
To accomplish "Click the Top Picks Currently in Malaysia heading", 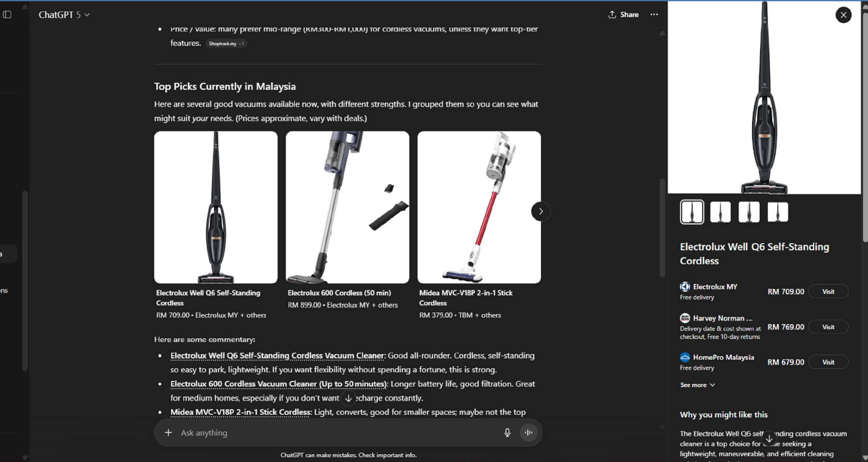I will coord(225,87).
